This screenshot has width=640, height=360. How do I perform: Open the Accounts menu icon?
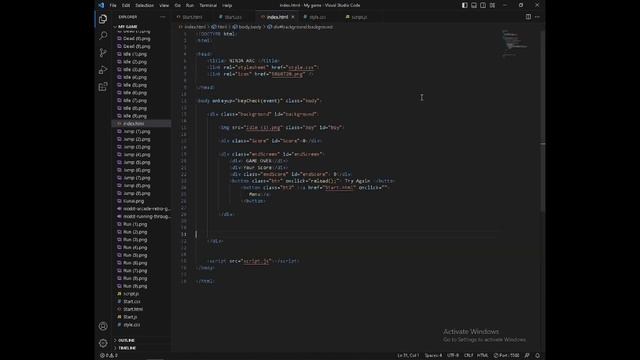pos(103,326)
